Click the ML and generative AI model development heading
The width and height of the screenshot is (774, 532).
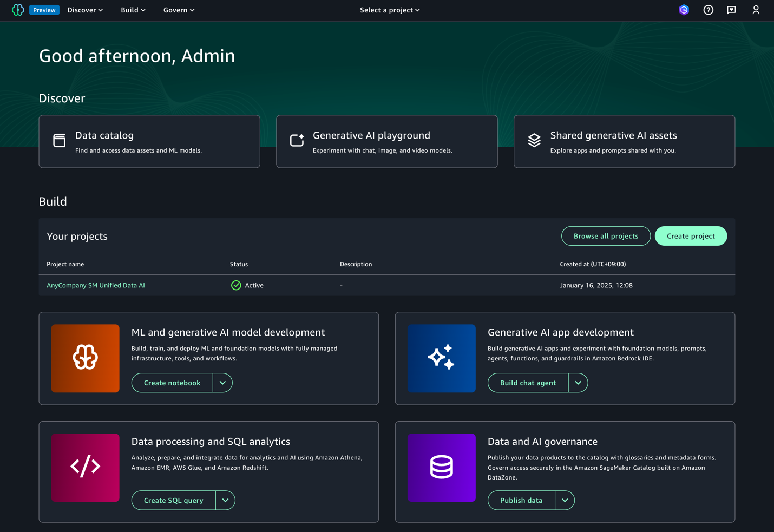coord(228,332)
